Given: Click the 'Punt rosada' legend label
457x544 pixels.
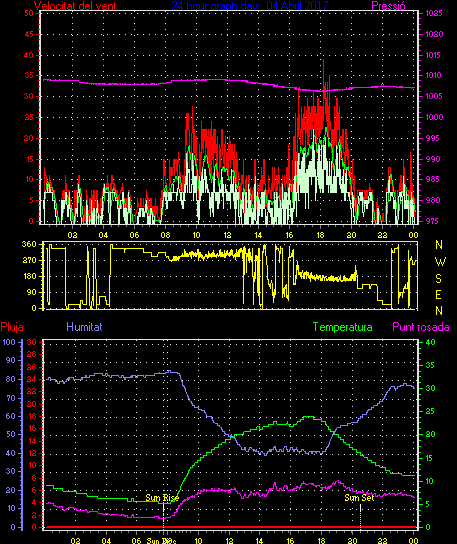Looking at the screenshot, I should (421, 327).
